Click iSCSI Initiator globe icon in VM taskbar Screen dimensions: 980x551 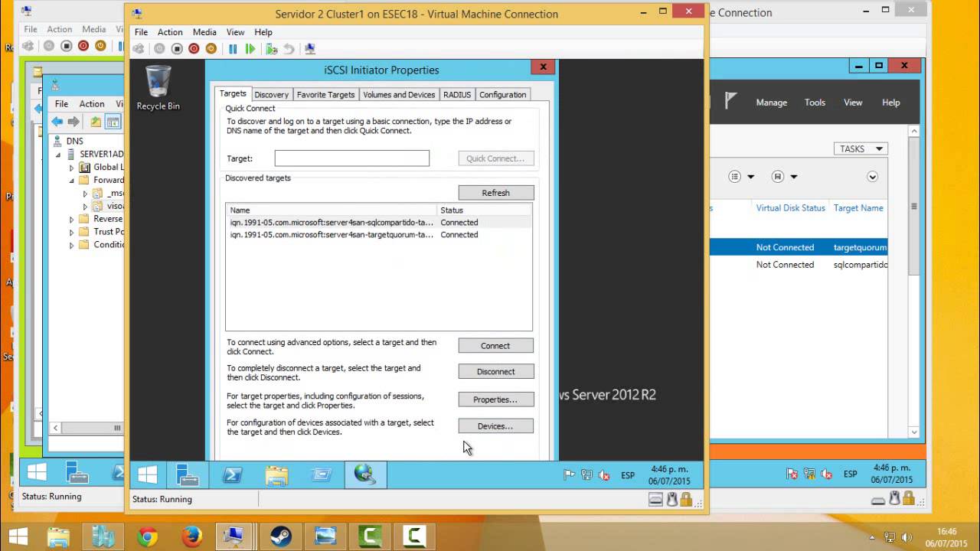tap(365, 475)
